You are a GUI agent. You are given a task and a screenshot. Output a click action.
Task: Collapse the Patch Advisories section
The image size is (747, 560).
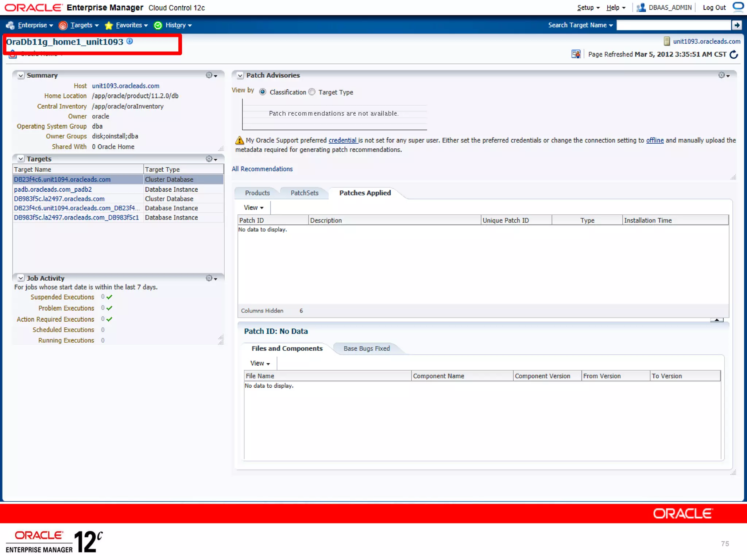point(240,75)
